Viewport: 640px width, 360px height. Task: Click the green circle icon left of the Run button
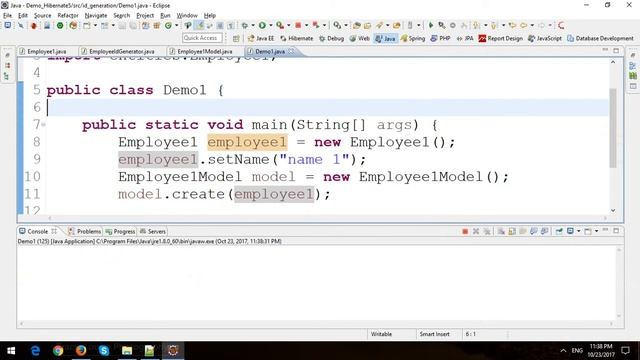point(60,25)
